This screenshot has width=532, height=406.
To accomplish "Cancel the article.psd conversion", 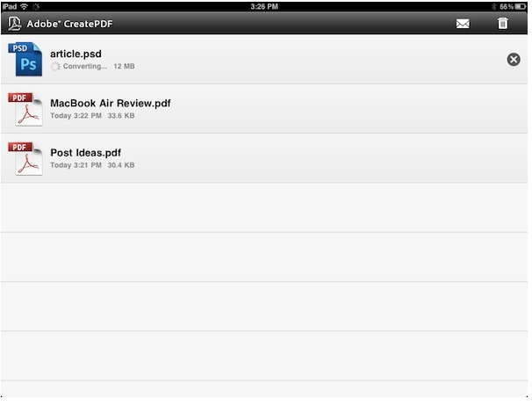I will (x=514, y=60).
